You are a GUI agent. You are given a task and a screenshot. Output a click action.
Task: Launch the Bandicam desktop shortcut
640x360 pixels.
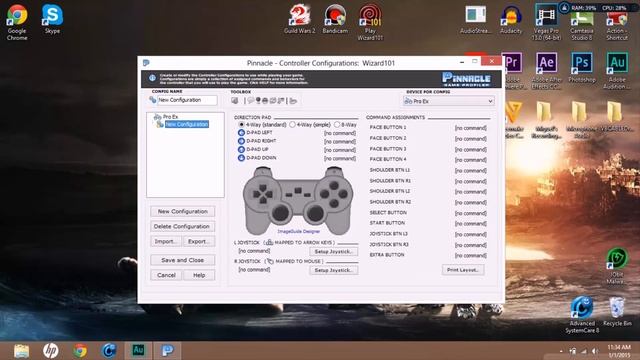click(x=335, y=19)
